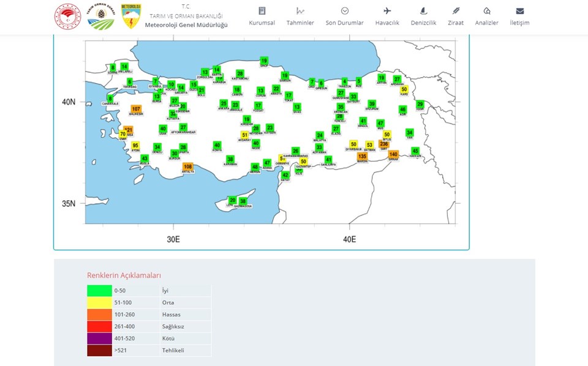Click the İletişim envelope icon
Screen dimensions: 588x366
click(519, 11)
